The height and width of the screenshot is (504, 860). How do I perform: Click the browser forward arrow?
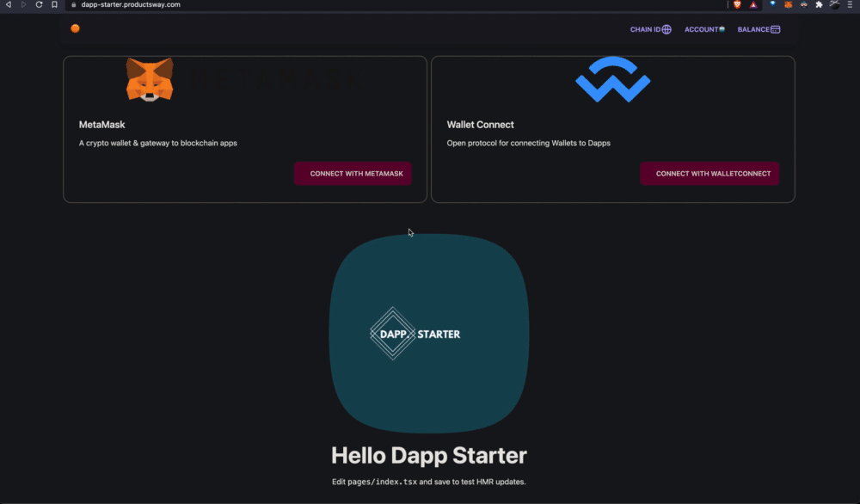tap(23, 4)
